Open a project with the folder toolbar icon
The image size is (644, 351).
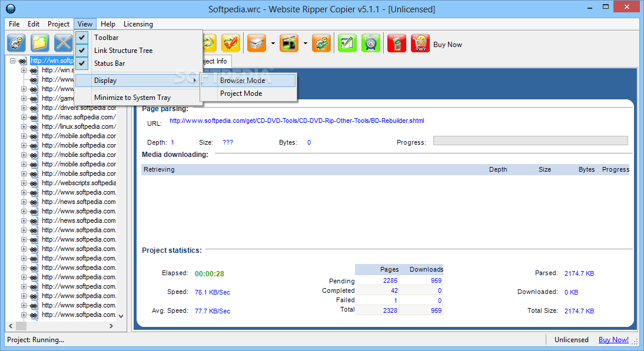pyautogui.click(x=40, y=43)
